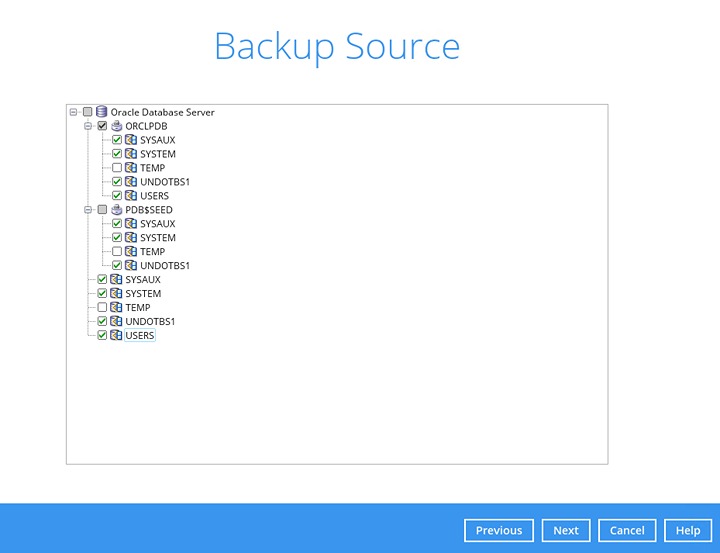720x553 pixels.
Task: Uncheck the root-level SYSAUX checkbox
Action: [x=102, y=279]
